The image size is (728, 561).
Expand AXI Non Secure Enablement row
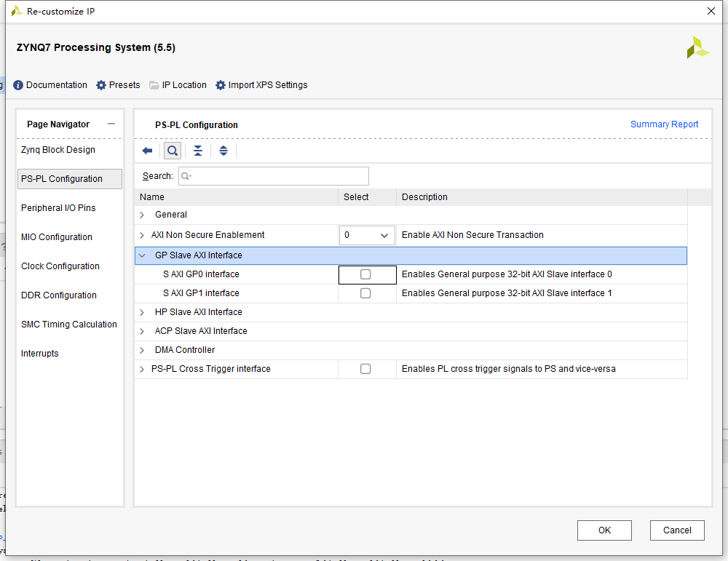[x=142, y=235]
